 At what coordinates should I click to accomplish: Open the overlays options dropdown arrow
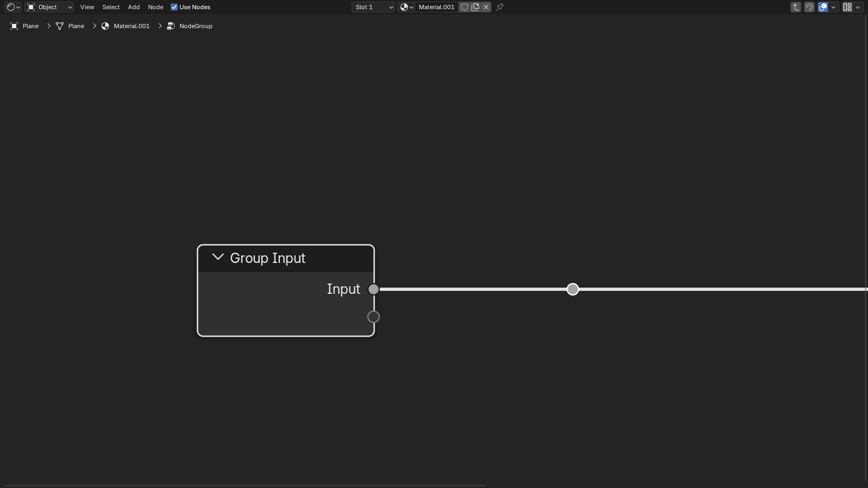[833, 7]
